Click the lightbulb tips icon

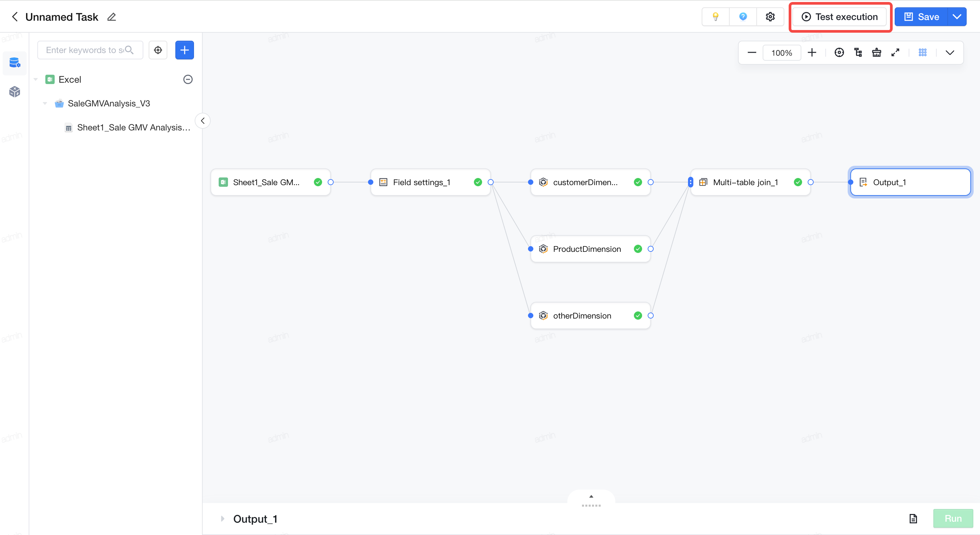point(715,17)
